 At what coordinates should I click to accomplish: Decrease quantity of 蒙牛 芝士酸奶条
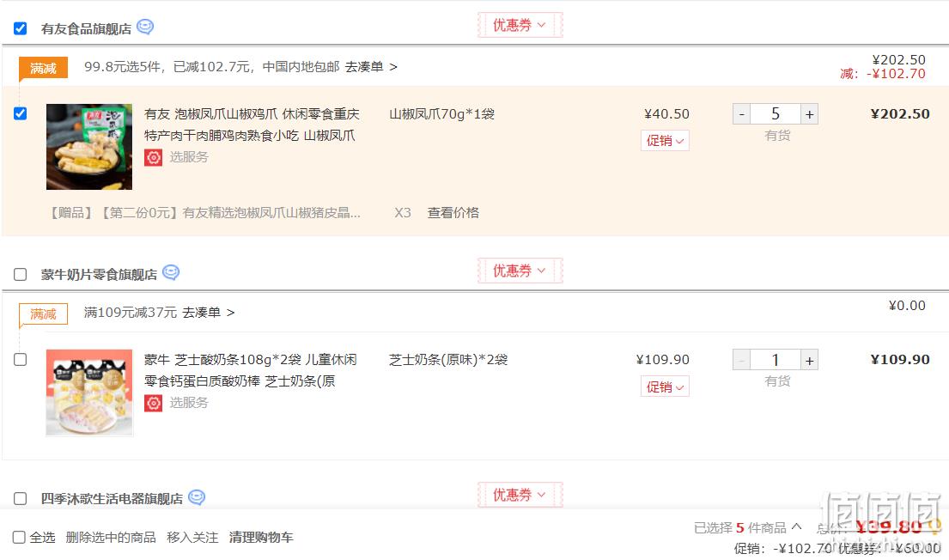click(741, 360)
